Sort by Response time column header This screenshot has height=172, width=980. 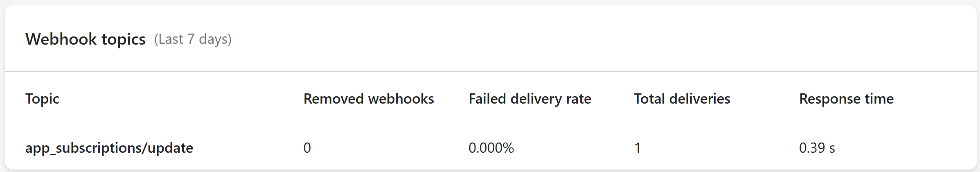click(x=846, y=99)
